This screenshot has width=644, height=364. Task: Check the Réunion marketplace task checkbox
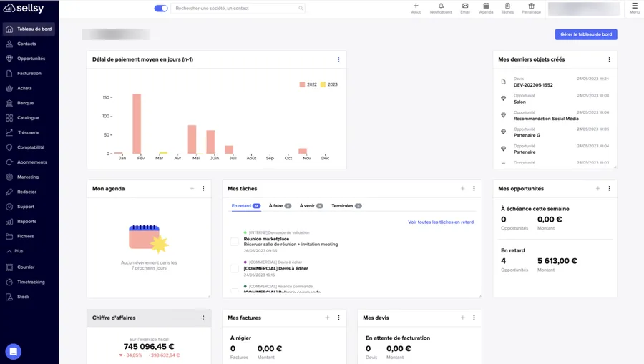point(234,242)
